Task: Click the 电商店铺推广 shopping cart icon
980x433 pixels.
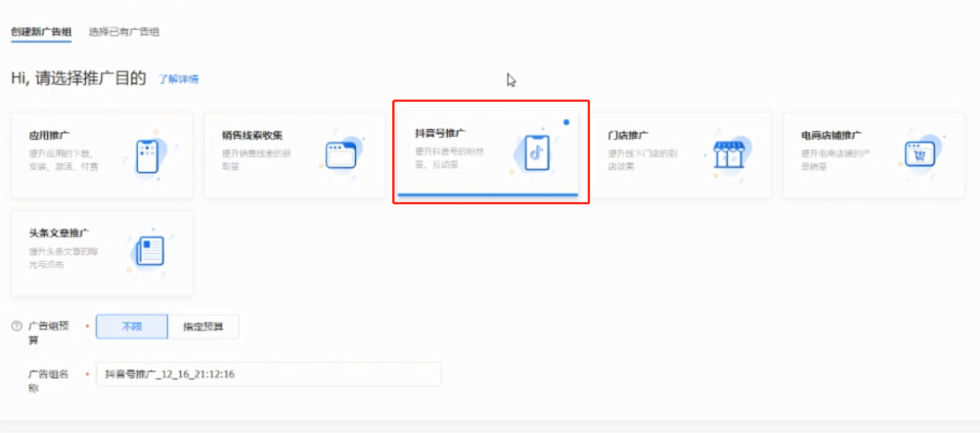Action: [x=920, y=155]
